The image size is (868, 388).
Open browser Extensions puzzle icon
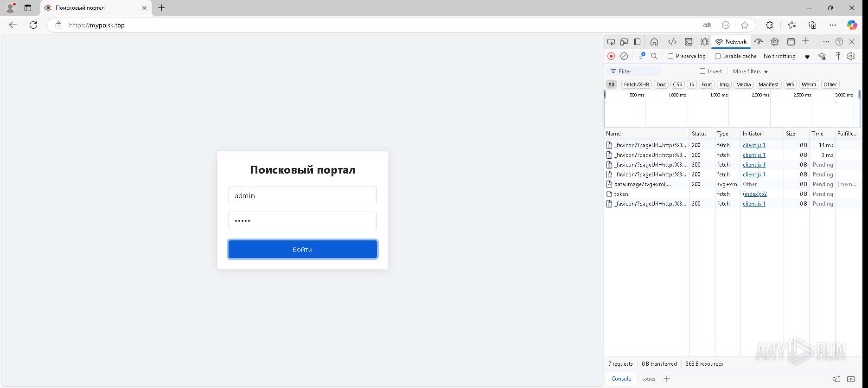pyautogui.click(x=769, y=25)
